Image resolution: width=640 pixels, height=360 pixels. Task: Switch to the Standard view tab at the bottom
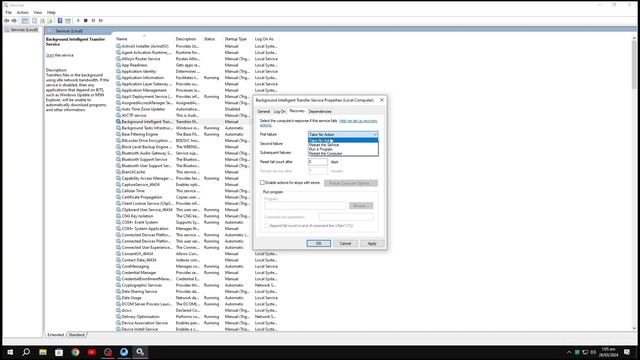pyautogui.click(x=77, y=335)
